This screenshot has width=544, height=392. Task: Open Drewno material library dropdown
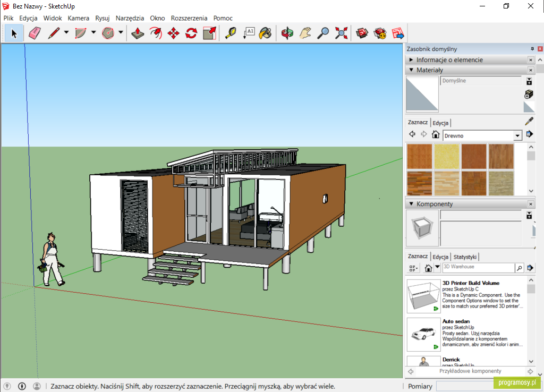click(x=517, y=135)
